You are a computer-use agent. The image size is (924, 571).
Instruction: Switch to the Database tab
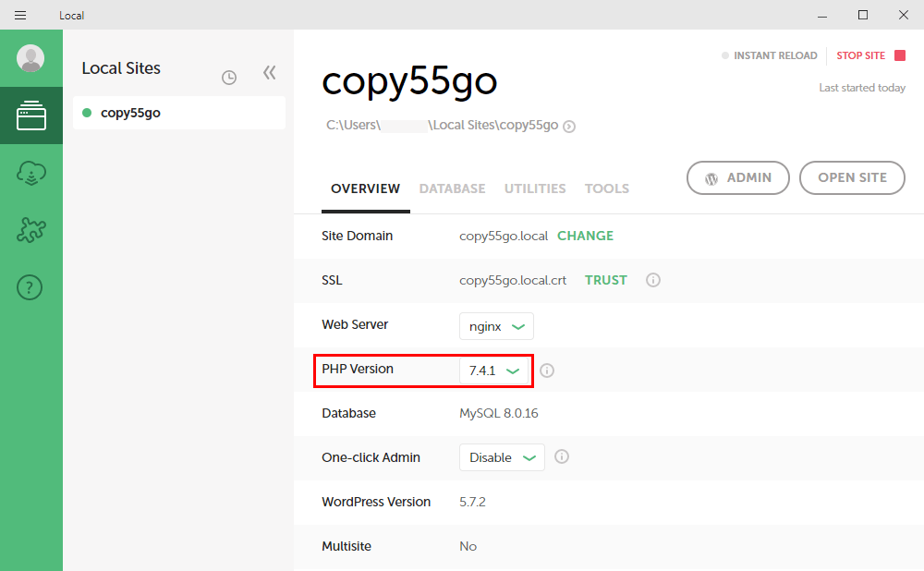tap(452, 188)
